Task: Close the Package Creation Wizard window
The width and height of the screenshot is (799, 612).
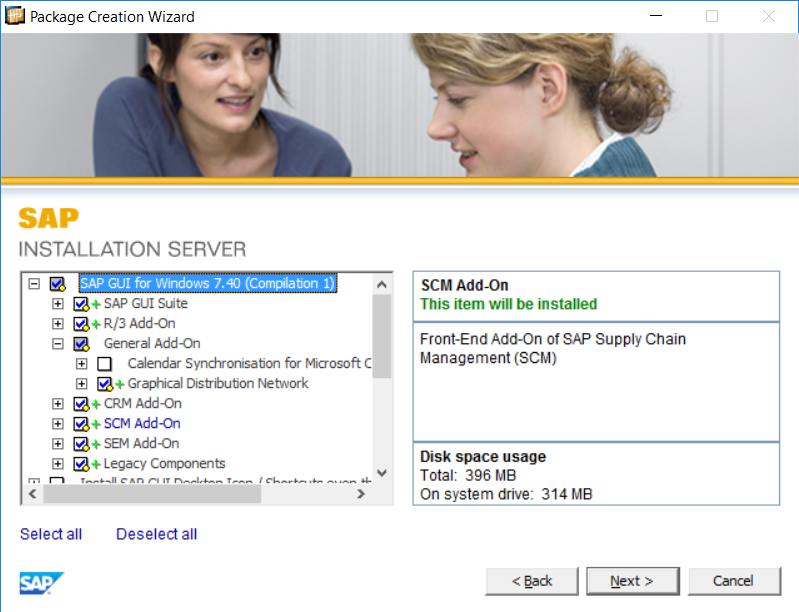Action: 769,16
